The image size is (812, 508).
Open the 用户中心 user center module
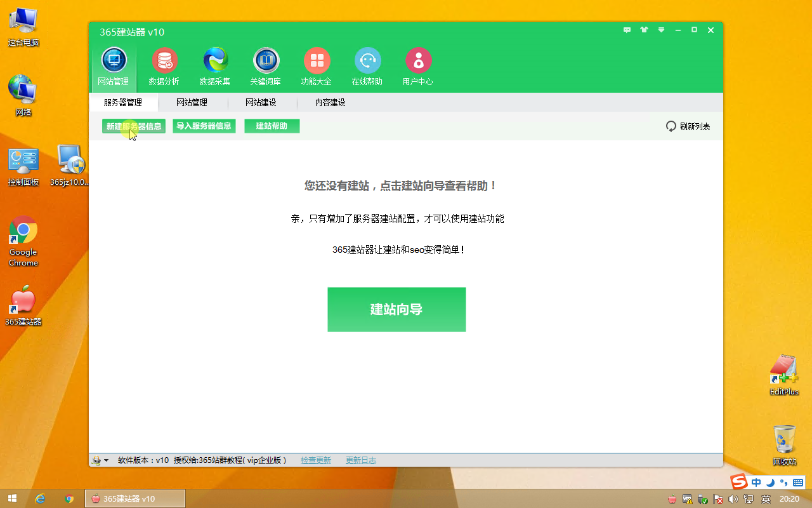(x=418, y=67)
